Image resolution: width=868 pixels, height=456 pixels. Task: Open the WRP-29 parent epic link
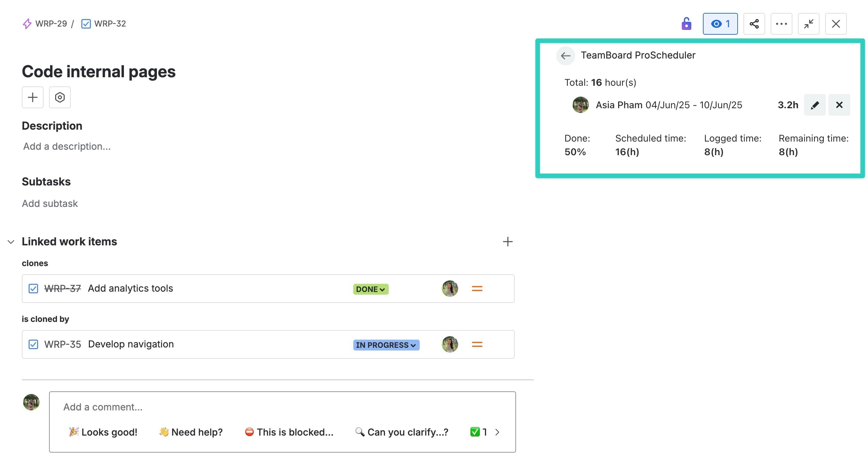pos(51,23)
